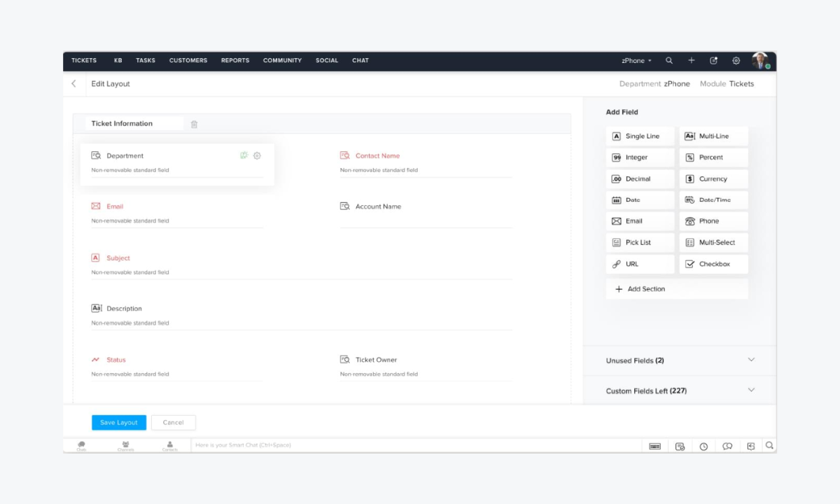Viewport: 840px width, 504px height.
Task: Expand the Unused Fields section
Action: pyautogui.click(x=751, y=360)
